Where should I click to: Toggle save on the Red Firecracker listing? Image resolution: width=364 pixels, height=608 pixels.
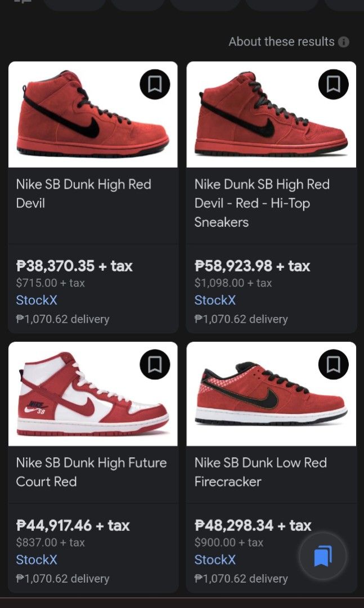(333, 364)
